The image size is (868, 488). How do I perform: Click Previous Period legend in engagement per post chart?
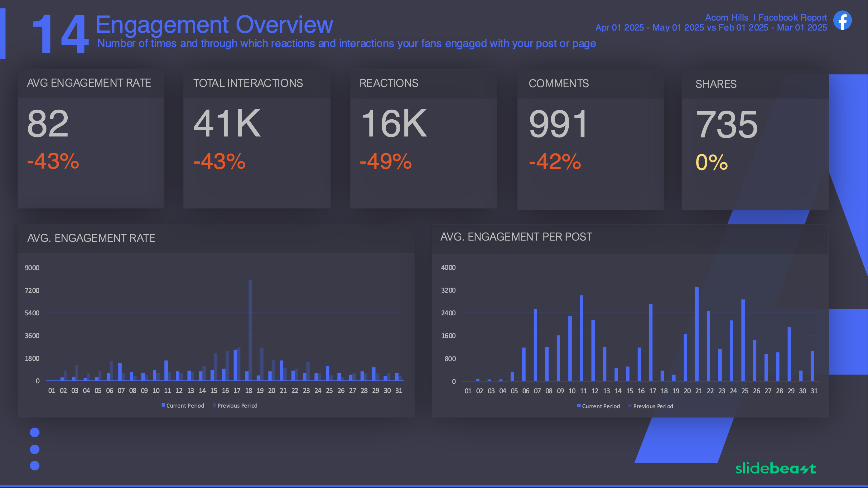(x=651, y=406)
